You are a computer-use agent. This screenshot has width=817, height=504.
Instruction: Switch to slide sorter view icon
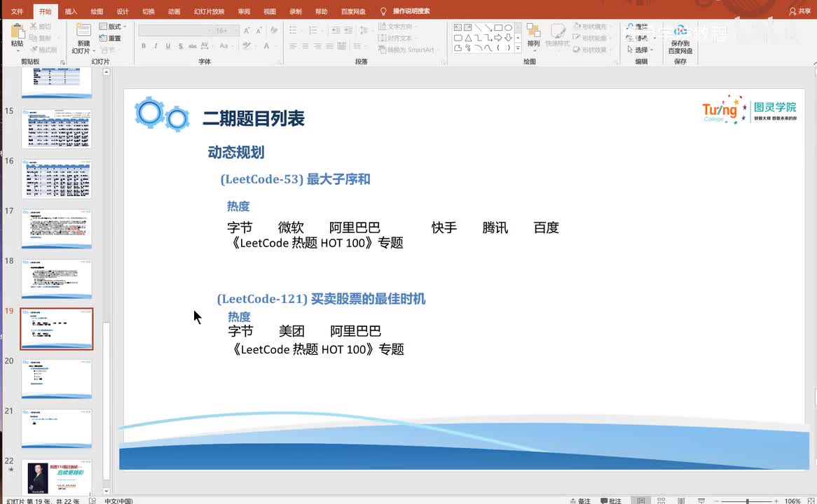coord(661,500)
